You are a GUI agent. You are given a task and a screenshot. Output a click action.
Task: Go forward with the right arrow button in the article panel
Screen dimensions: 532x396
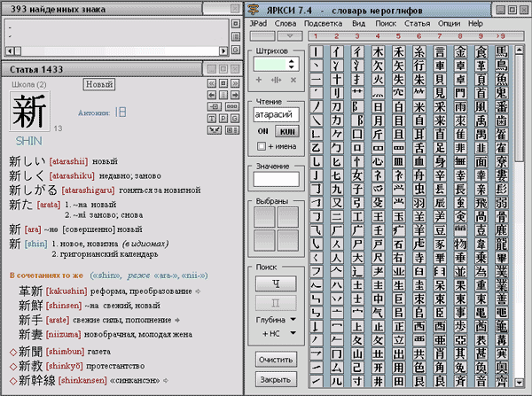click(x=235, y=96)
